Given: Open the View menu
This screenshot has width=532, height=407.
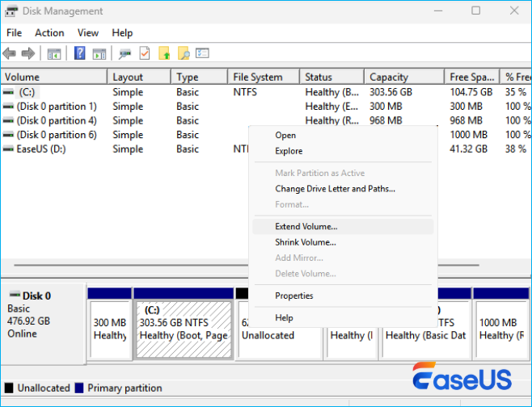Looking at the screenshot, I should coord(88,33).
